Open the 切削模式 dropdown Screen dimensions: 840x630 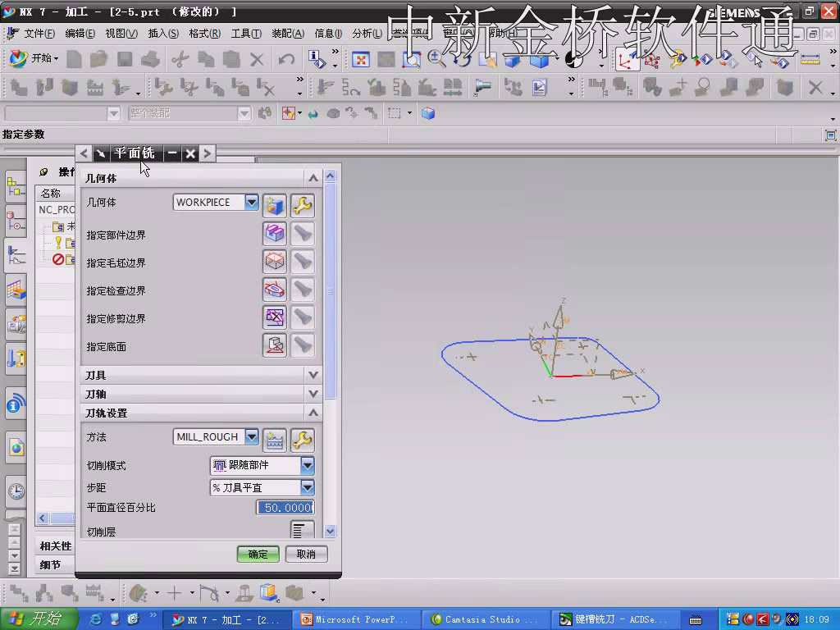(307, 465)
